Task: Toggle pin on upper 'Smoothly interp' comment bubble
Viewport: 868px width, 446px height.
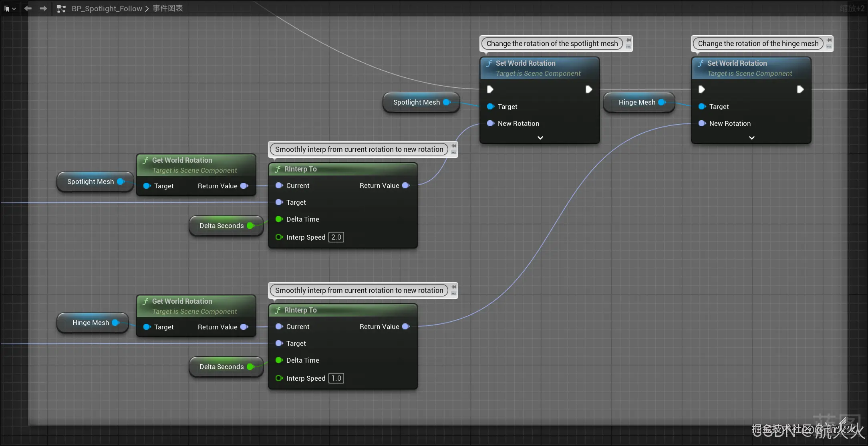Action: point(454,146)
